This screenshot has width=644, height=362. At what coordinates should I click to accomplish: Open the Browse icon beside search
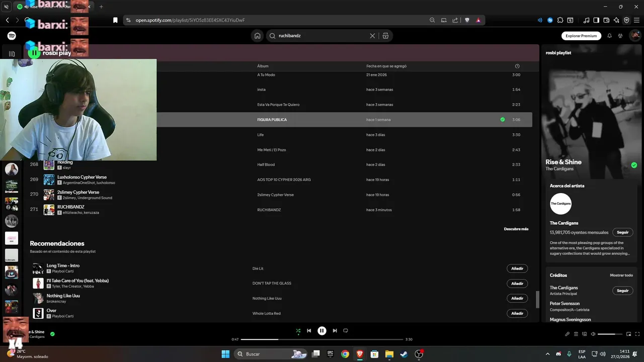385,36
